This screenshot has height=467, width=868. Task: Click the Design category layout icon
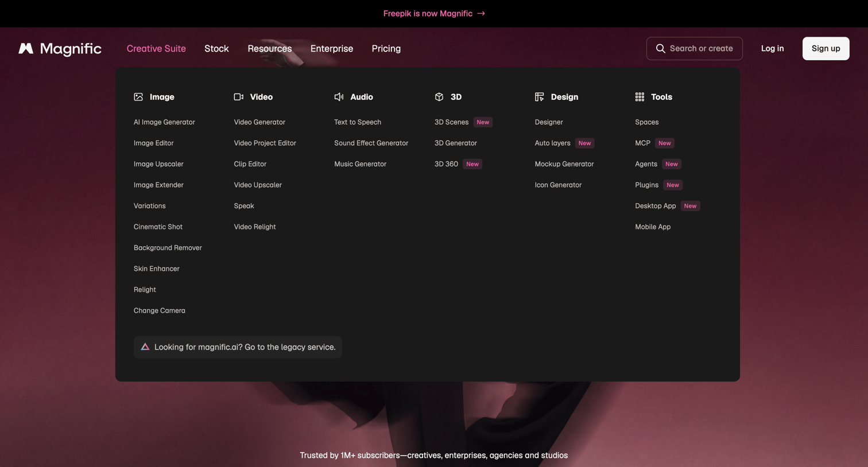point(540,97)
